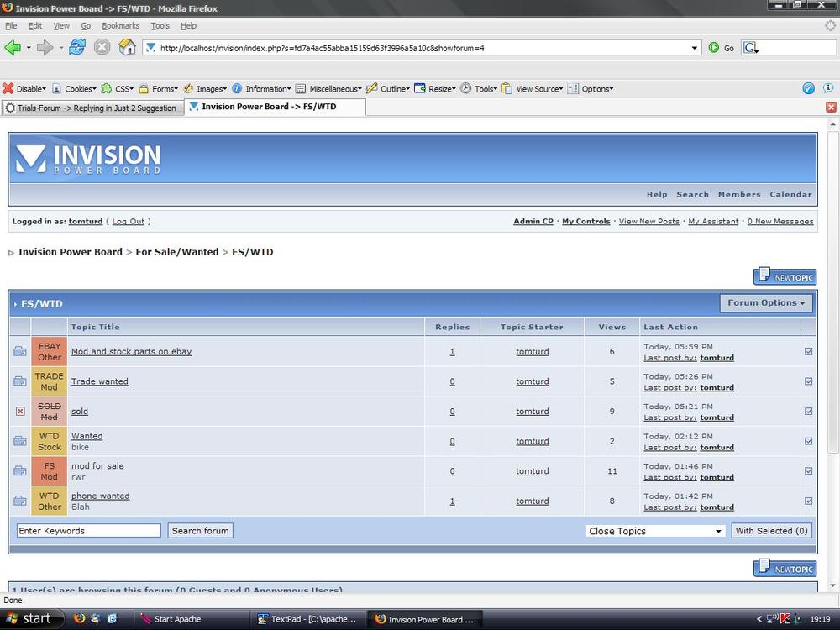Screen dimensions: 840x630
Task: Reload the page with the refresh icon
Action: (77, 47)
